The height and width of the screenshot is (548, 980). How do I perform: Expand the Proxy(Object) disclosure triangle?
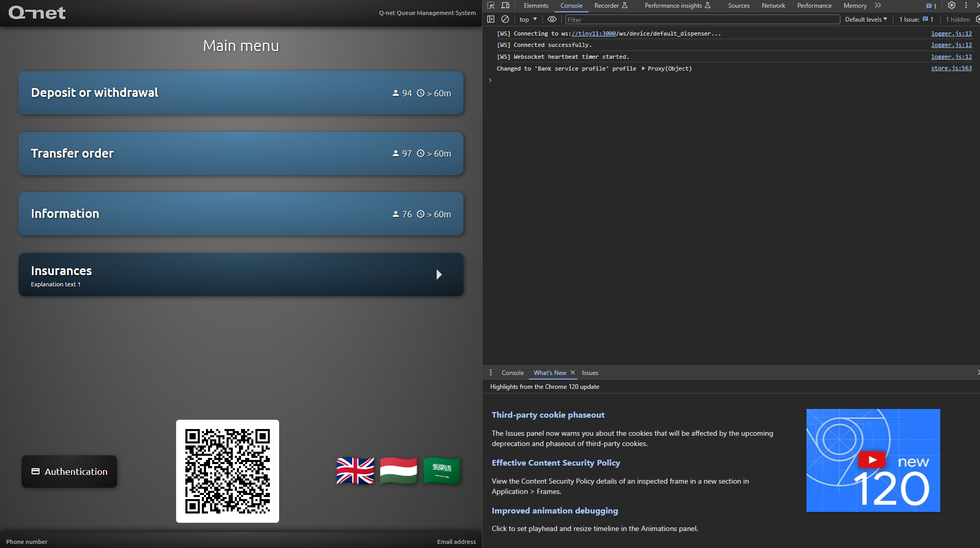pos(643,68)
